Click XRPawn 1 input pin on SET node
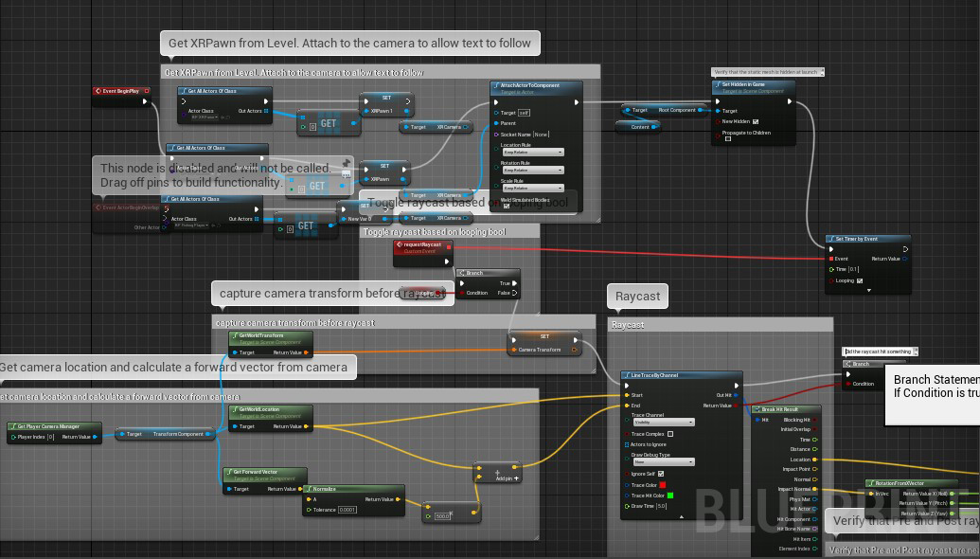Screen dimensions: 980x559 [366, 111]
